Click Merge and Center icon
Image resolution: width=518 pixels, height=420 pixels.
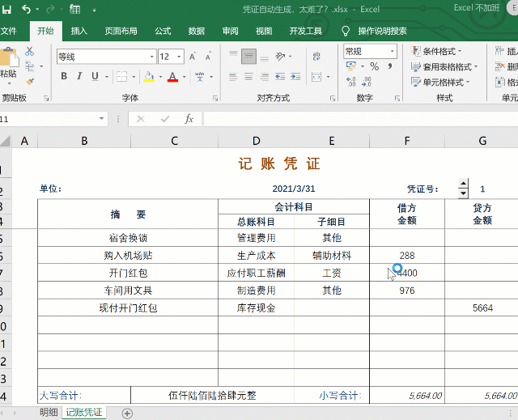(x=316, y=77)
